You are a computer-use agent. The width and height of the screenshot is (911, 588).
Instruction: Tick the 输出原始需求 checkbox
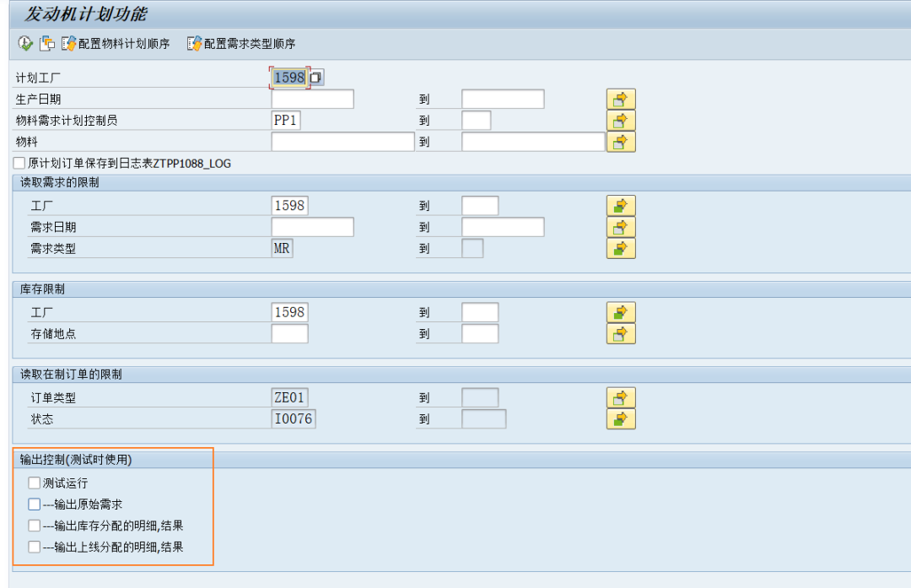click(x=35, y=504)
